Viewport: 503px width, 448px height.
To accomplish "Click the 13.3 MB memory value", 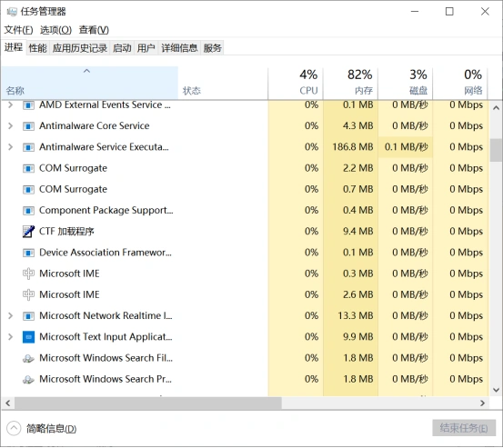I will (x=356, y=316).
